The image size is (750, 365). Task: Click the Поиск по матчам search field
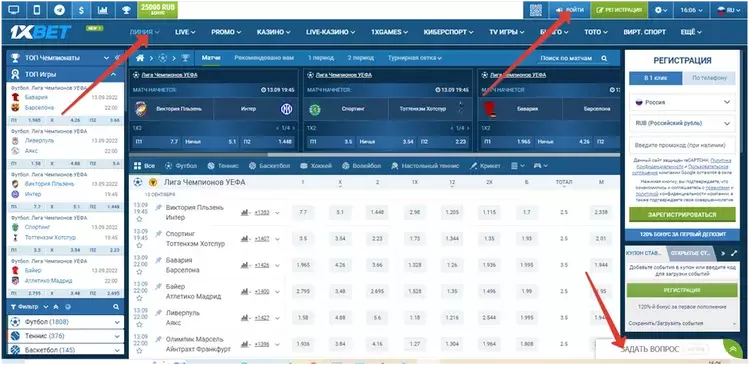click(567, 58)
